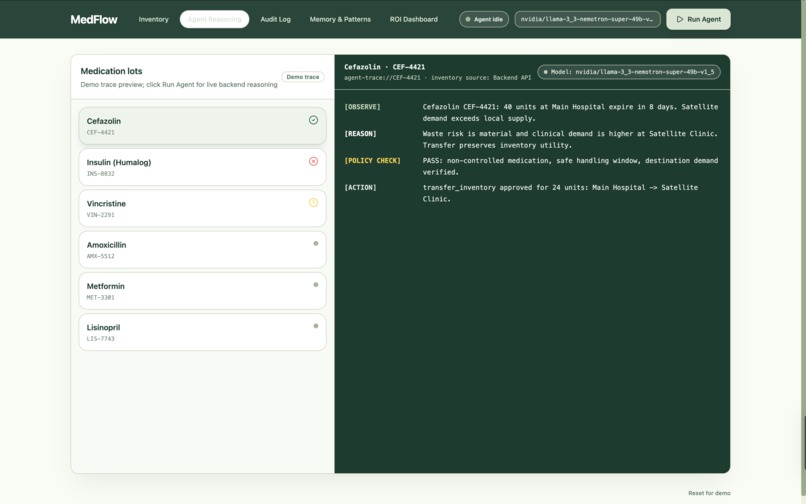The height and width of the screenshot is (504, 806).
Task: Select the Amoxicillin lot card
Action: [203, 249]
